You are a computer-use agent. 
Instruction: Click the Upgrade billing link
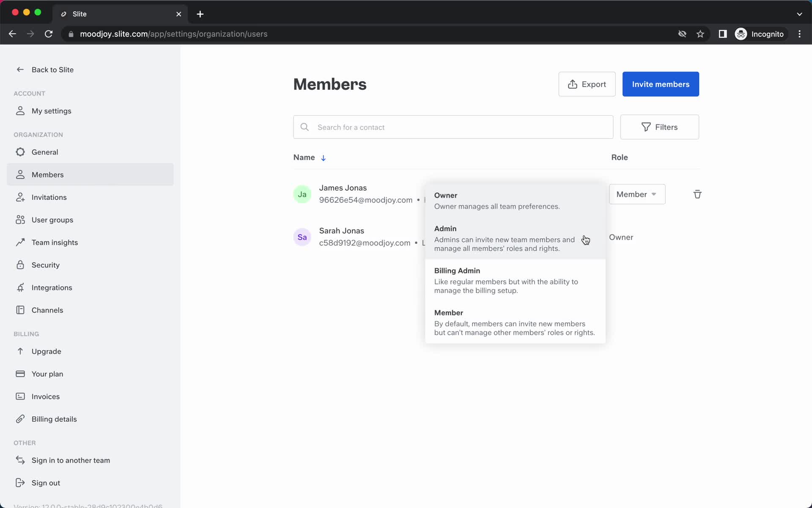[46, 351]
